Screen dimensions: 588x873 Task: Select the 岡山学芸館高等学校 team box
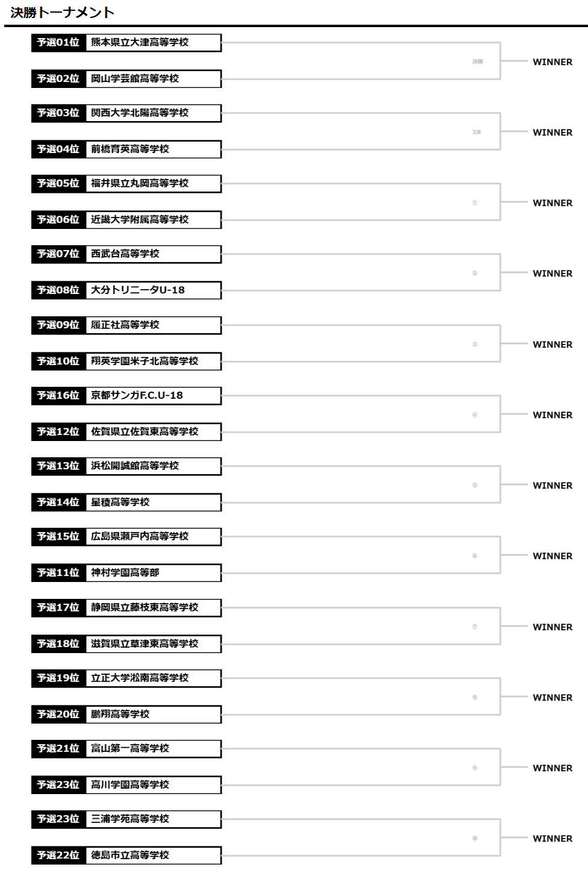click(x=153, y=78)
